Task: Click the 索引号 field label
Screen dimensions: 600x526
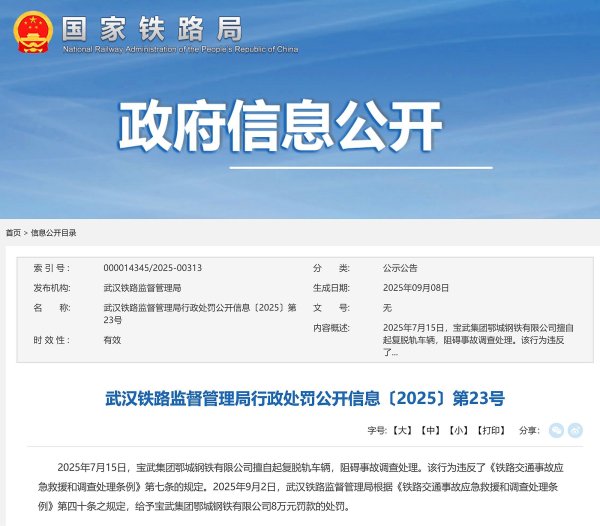Action: 51,268
